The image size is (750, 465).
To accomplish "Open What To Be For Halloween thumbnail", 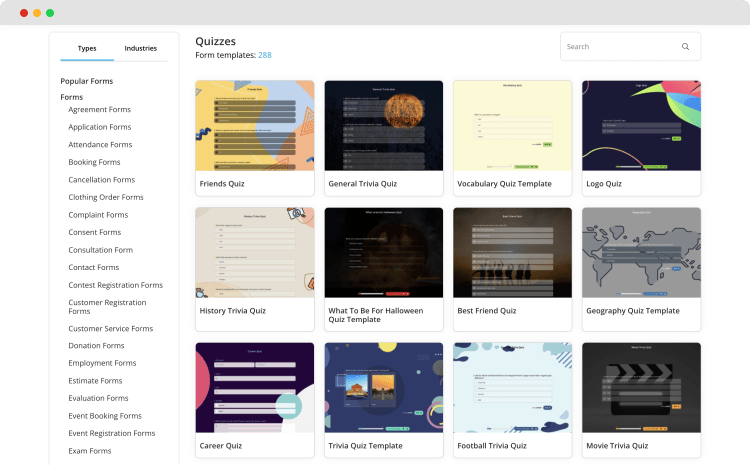I will (384, 253).
